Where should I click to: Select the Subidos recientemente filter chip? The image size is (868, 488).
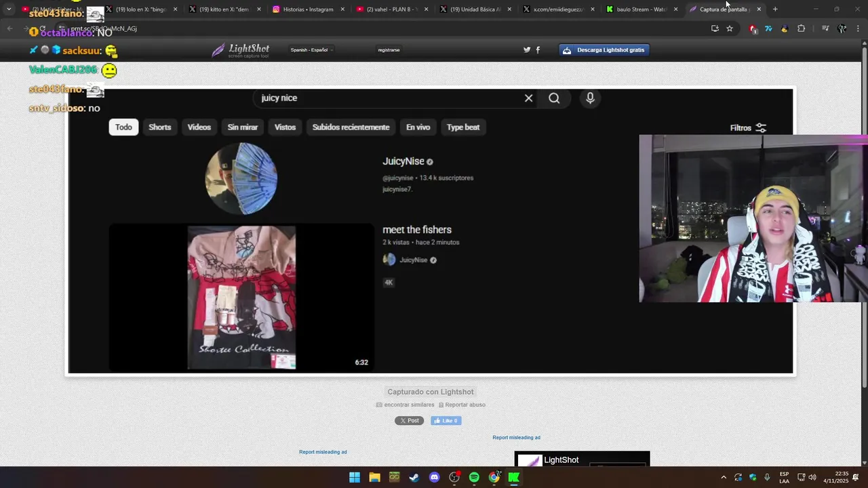pyautogui.click(x=351, y=127)
